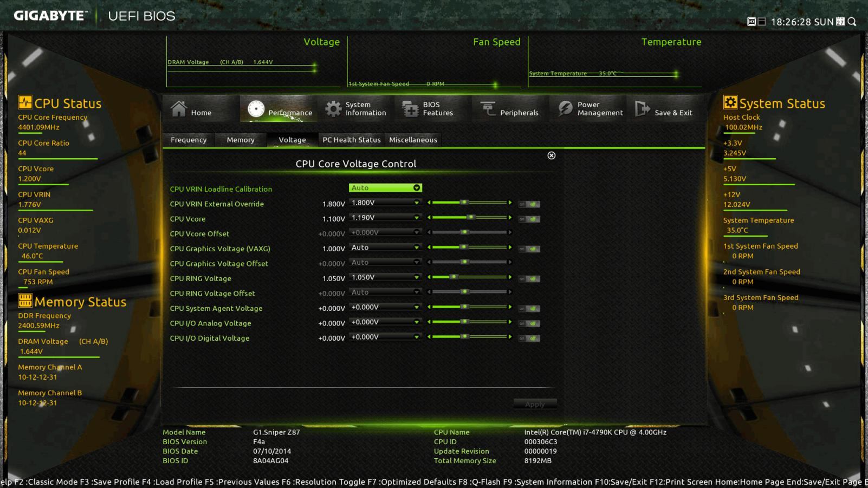This screenshot has width=868, height=488.
Task: Open System Information via gear icon
Action: [333, 109]
